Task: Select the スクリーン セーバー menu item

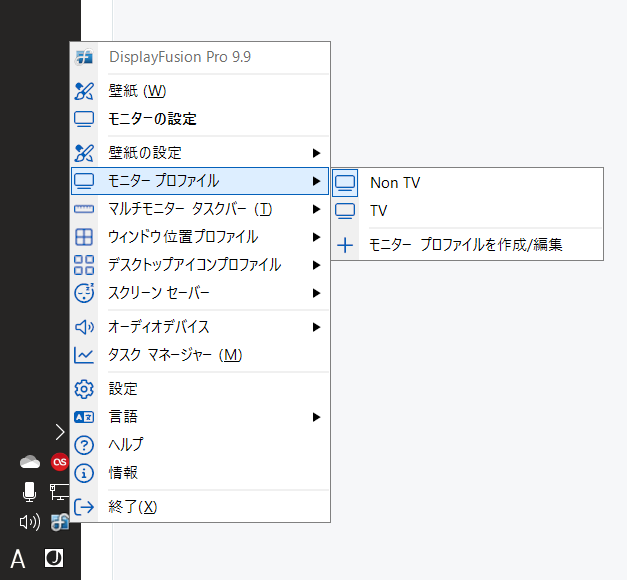Action: [200, 293]
